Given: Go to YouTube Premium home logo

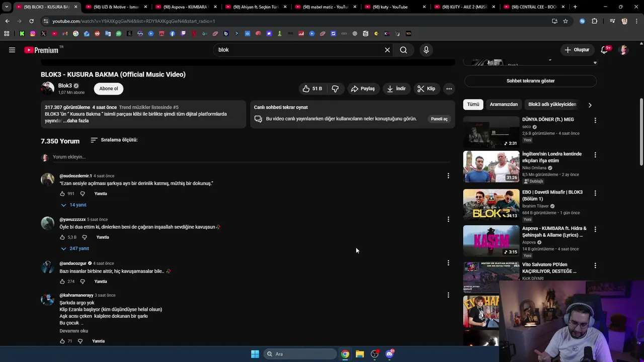Looking at the screenshot, I should pyautogui.click(x=41, y=50).
